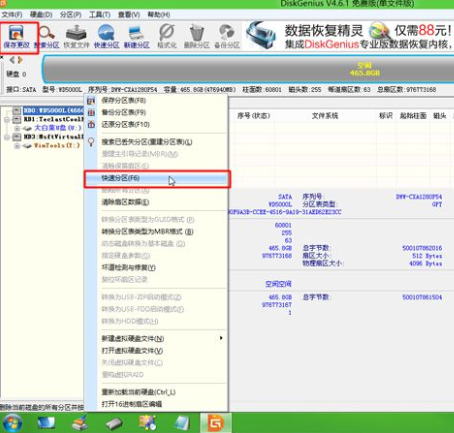
Task: Click the 备份分区 backup partition toolbar icon
Action: pyautogui.click(x=227, y=37)
